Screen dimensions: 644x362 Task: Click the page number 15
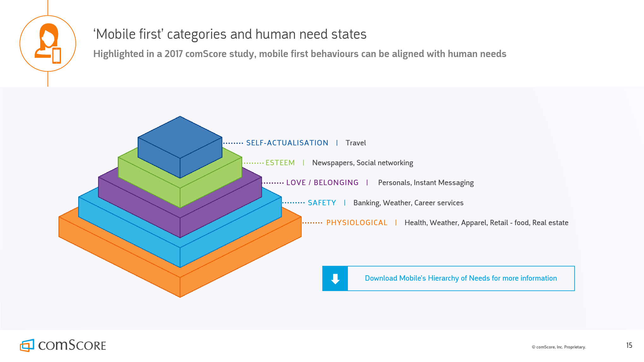tap(629, 346)
